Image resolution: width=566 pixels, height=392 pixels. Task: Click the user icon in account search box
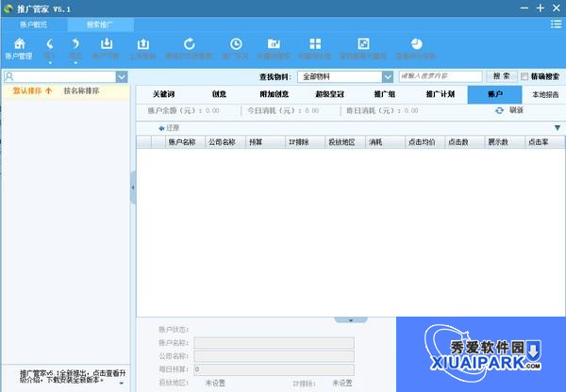(x=9, y=76)
